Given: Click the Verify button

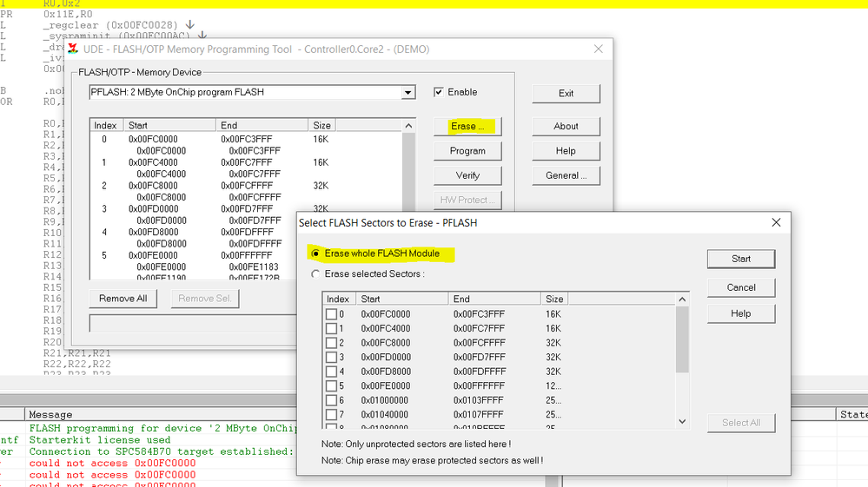Looking at the screenshot, I should (x=467, y=175).
